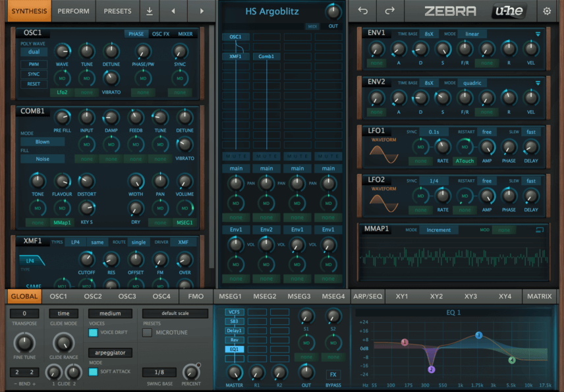This screenshot has height=392, width=564.
Task: Click the save preset download icon
Action: tap(150, 11)
